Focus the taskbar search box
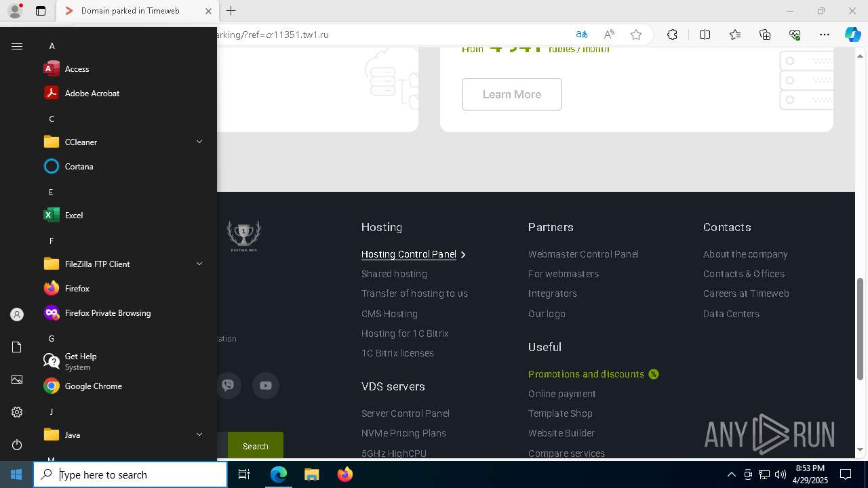This screenshot has width=868, height=488. pos(130,474)
